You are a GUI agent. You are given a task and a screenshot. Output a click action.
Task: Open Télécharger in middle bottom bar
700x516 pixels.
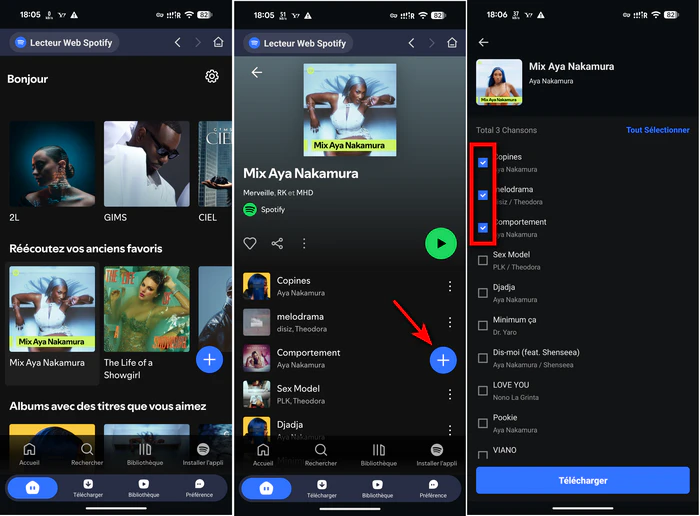click(322, 489)
